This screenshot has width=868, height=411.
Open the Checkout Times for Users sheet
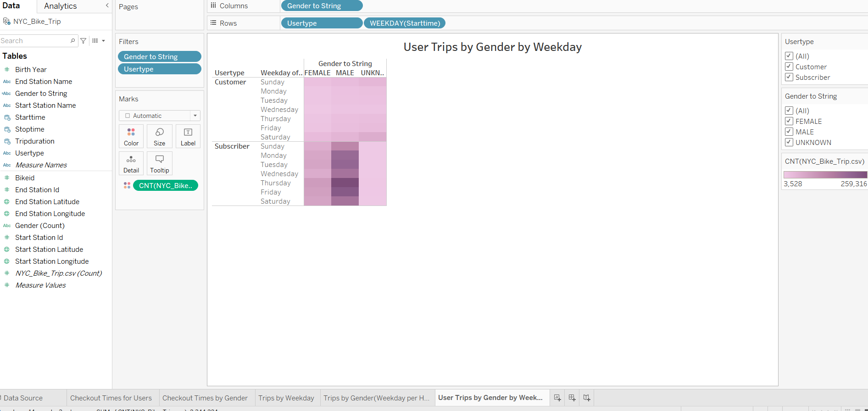(x=111, y=398)
